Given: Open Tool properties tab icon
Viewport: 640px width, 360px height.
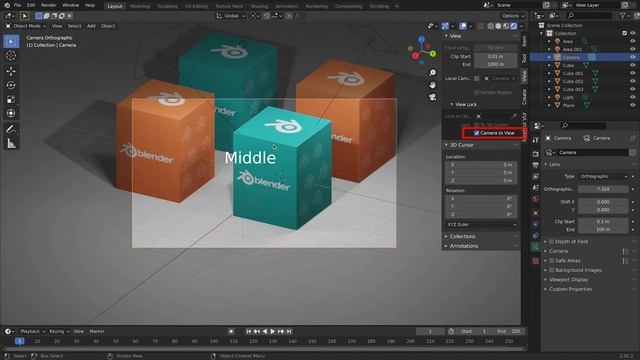Looking at the screenshot, I should point(536,140).
